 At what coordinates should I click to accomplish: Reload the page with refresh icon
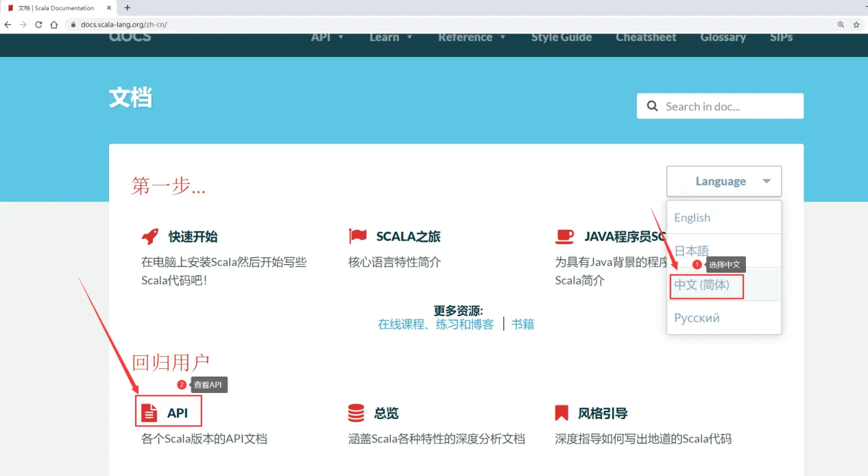pyautogui.click(x=38, y=24)
